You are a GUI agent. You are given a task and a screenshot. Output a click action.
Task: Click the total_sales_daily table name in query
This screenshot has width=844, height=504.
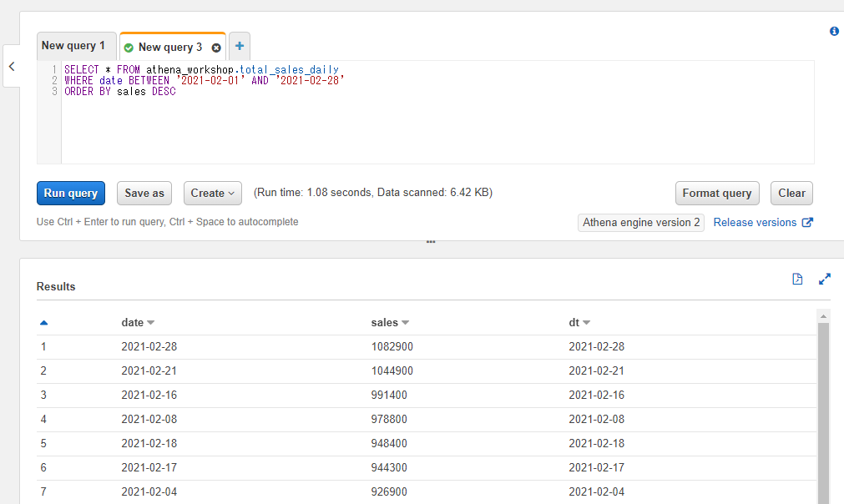click(289, 69)
